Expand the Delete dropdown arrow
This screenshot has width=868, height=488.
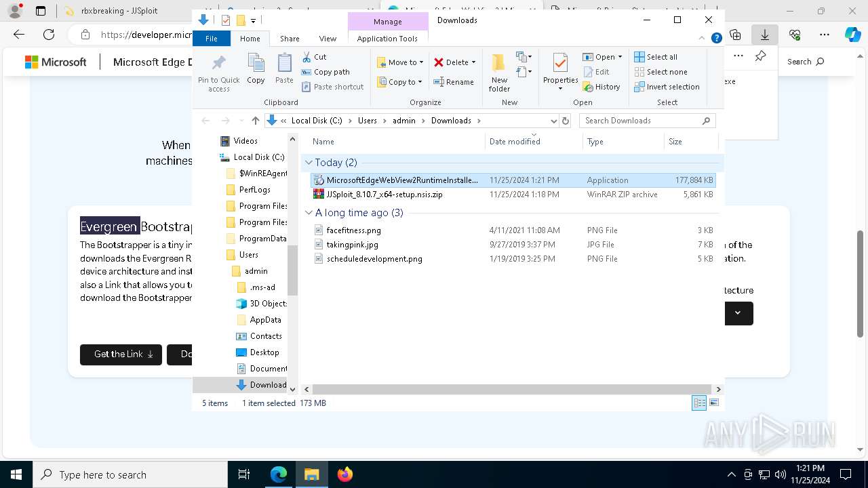[473, 62]
